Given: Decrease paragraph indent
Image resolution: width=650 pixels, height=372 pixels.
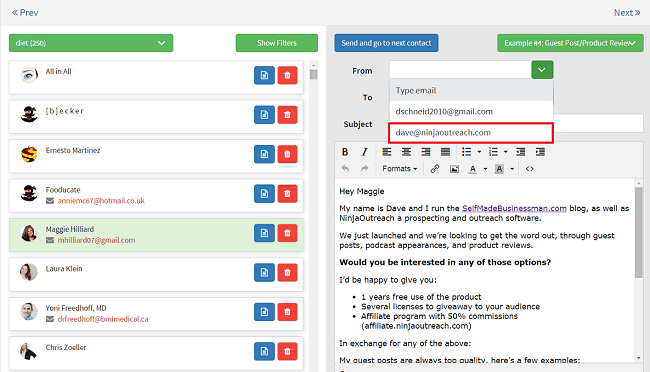Looking at the screenshot, I should click(521, 152).
